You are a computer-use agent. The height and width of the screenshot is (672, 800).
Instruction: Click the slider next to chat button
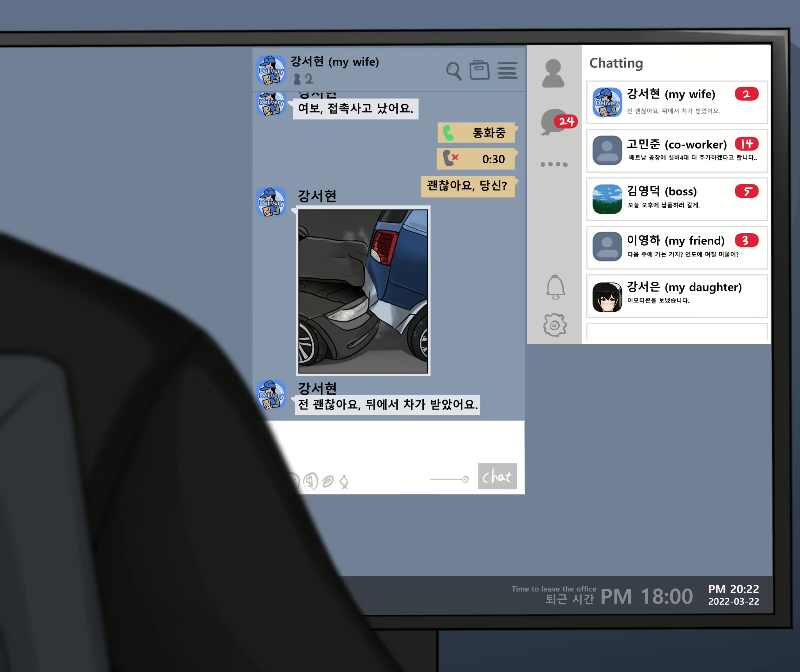pos(464,479)
